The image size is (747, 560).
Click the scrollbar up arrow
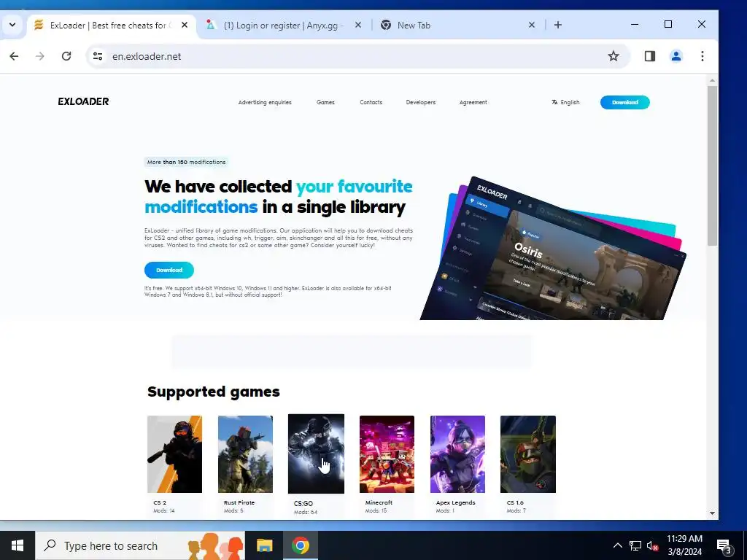pyautogui.click(x=712, y=80)
